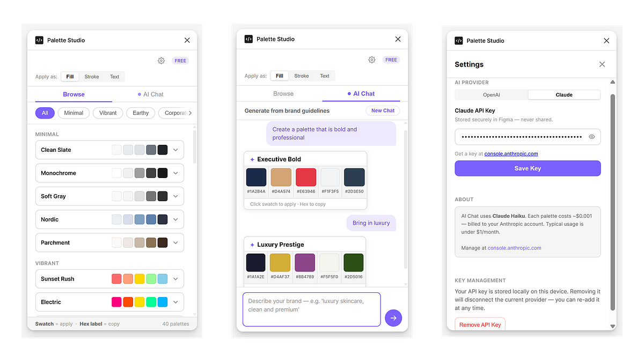Screen dimensions: 644x362
Task: Open settings gear in AI Chat panel
Action: (371, 60)
